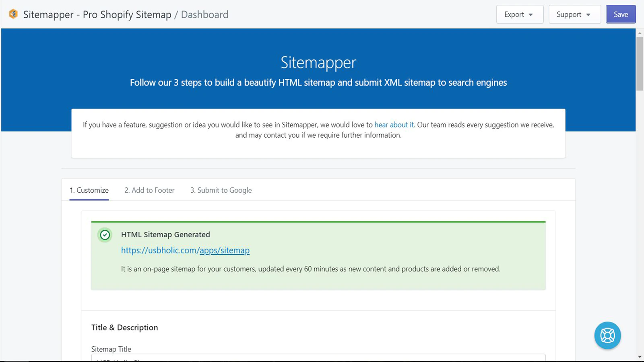Click the vertical scrollbar thumb
The height and width of the screenshot is (362, 644).
click(x=640, y=64)
